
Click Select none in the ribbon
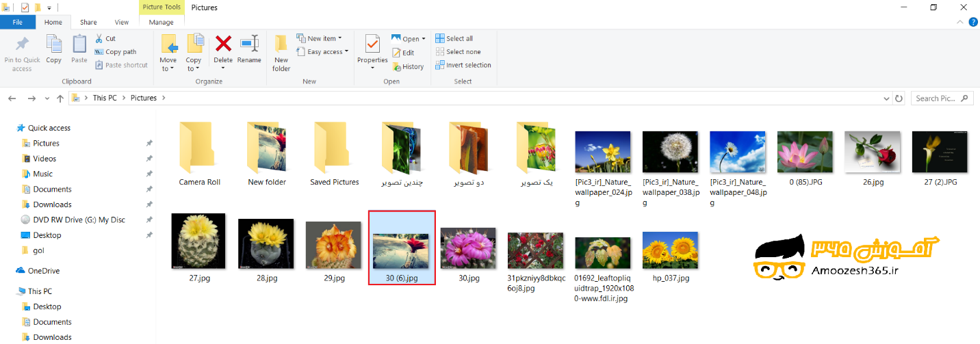[458, 52]
